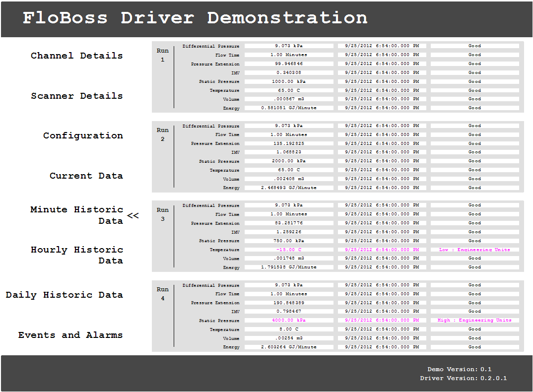Click the Run 4 Temperature value 8.00 C

[289, 329]
